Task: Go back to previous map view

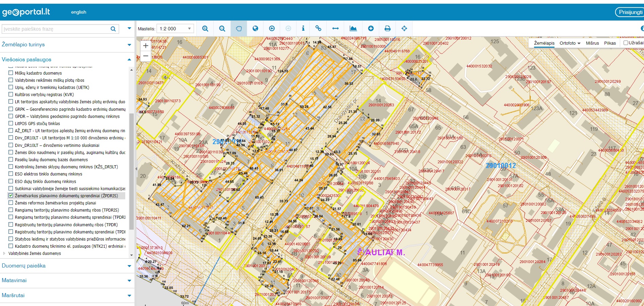Action: coord(272,29)
